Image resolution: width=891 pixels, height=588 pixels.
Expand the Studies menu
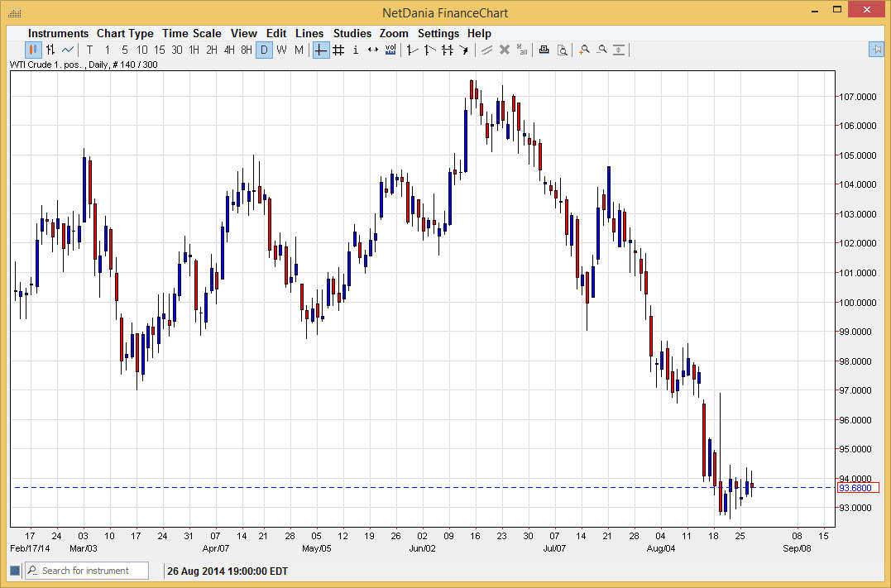(x=352, y=33)
